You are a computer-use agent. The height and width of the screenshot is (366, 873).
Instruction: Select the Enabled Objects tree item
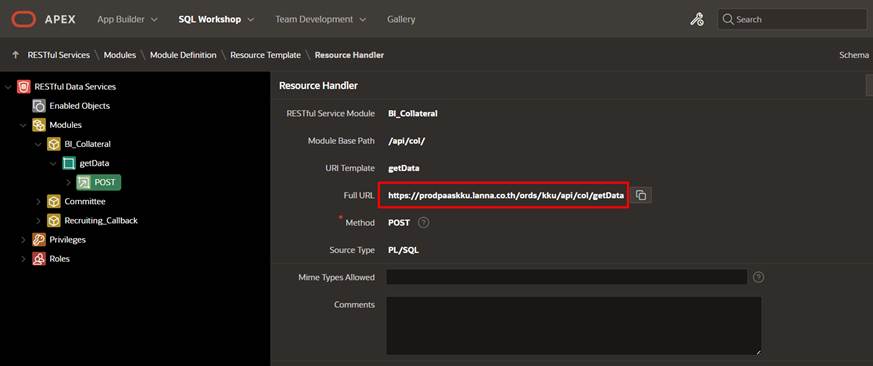80,106
